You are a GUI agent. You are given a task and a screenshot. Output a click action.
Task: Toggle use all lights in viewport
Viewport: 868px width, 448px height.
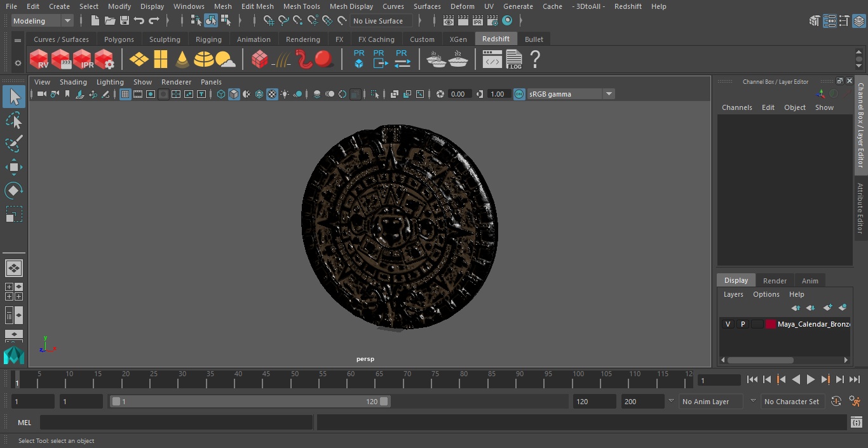click(285, 94)
